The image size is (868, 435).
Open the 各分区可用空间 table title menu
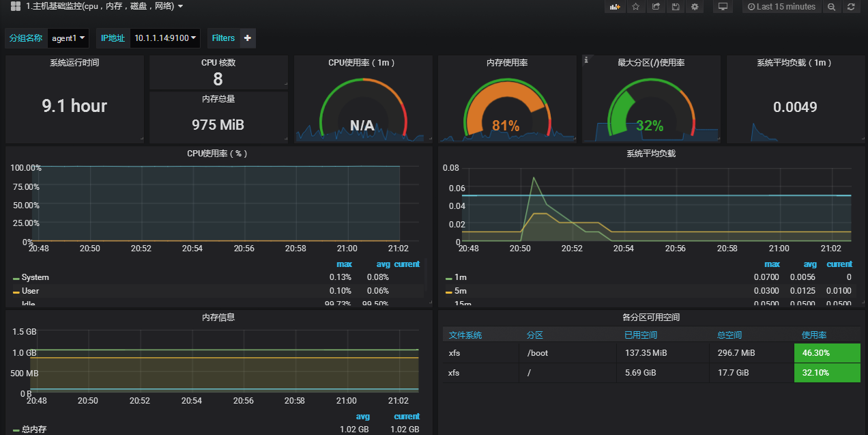click(x=651, y=318)
